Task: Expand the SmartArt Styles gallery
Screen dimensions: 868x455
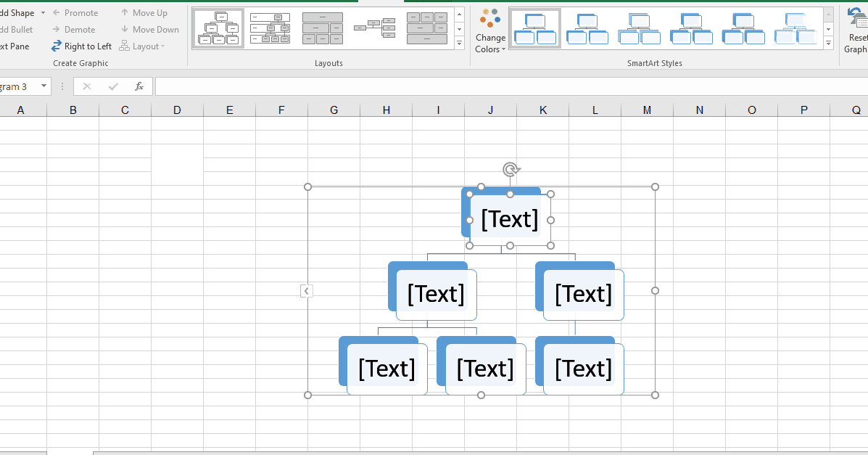Action: (829, 44)
